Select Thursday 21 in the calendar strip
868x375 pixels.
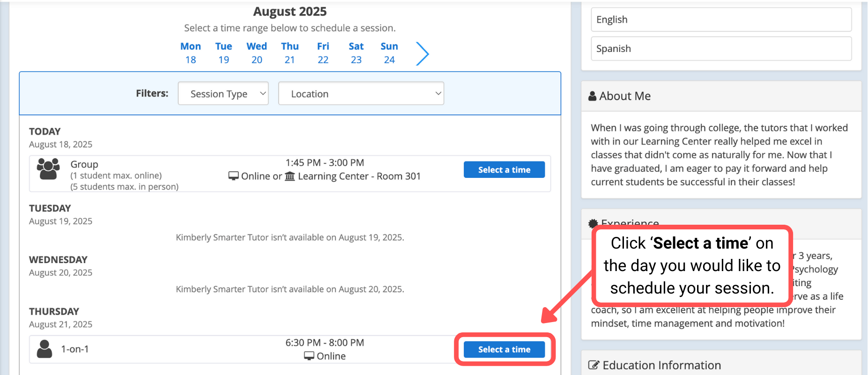coord(289,52)
